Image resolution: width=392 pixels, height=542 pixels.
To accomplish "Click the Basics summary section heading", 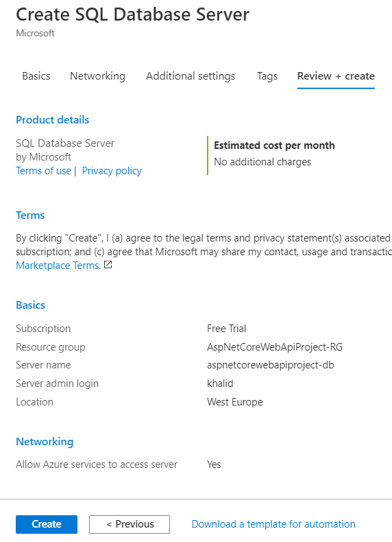I will point(30,305).
